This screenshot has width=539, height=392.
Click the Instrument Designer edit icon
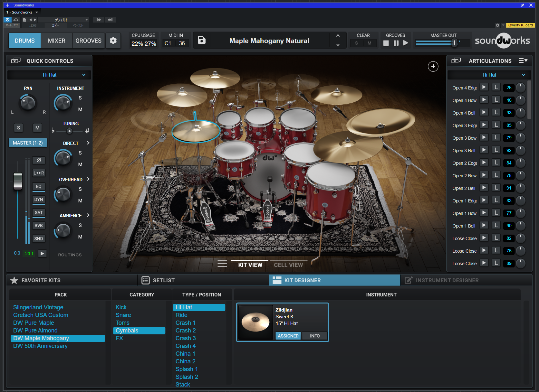[x=409, y=280]
